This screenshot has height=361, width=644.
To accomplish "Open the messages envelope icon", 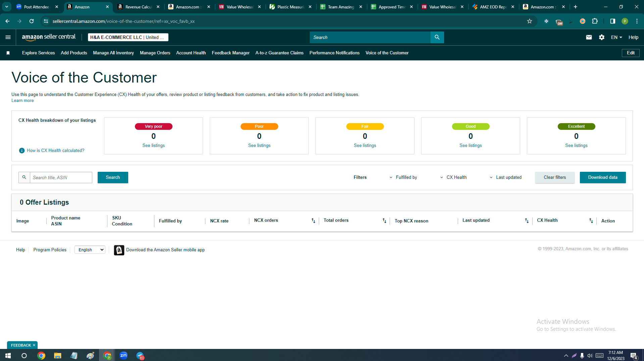I will (x=589, y=37).
